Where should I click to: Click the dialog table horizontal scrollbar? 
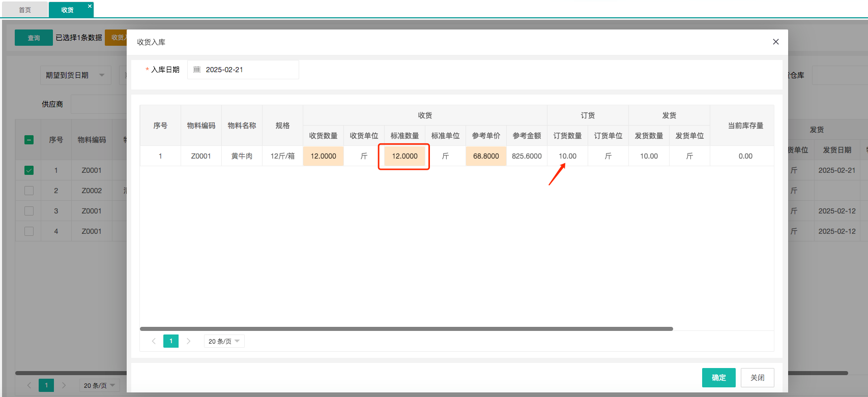click(406, 329)
